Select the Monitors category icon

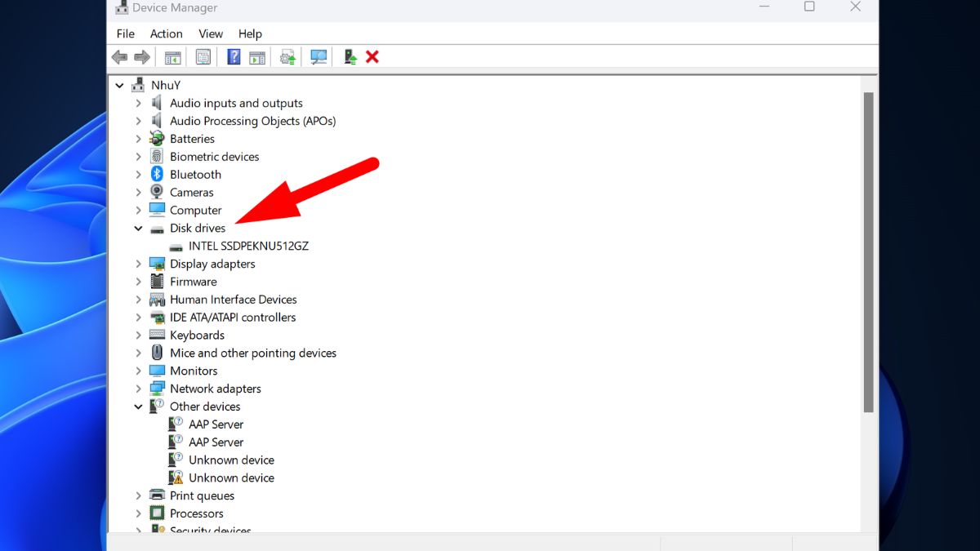(157, 371)
